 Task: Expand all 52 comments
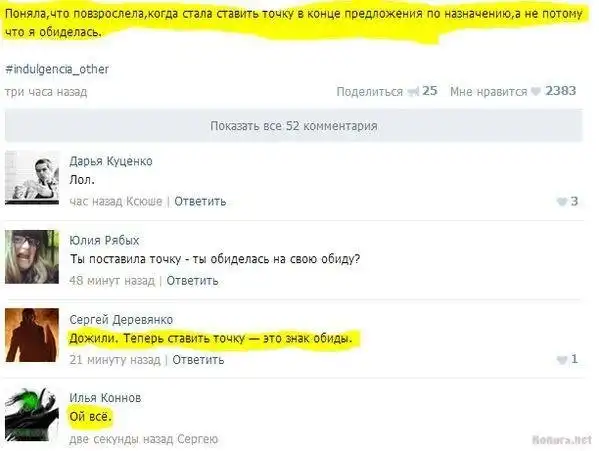[x=294, y=126]
